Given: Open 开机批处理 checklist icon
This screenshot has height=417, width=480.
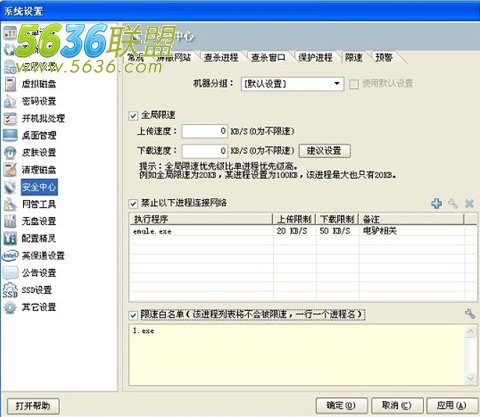Looking at the screenshot, I should point(10,118).
